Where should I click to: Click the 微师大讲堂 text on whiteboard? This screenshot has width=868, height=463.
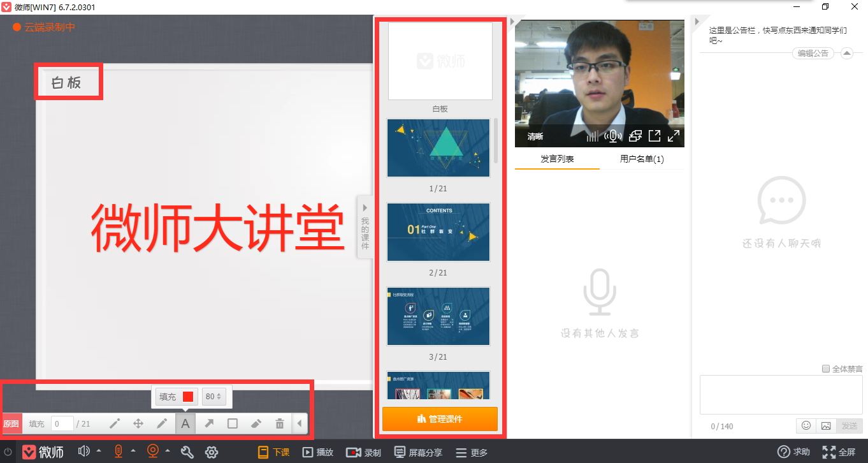[217, 228]
